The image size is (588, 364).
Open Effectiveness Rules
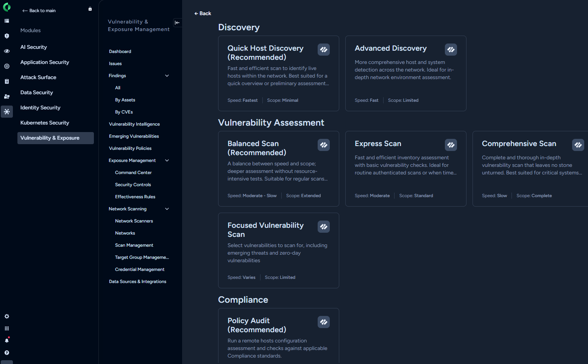click(x=135, y=197)
